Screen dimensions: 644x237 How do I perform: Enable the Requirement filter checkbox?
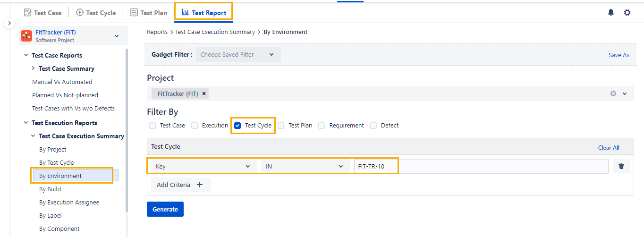pyautogui.click(x=322, y=126)
